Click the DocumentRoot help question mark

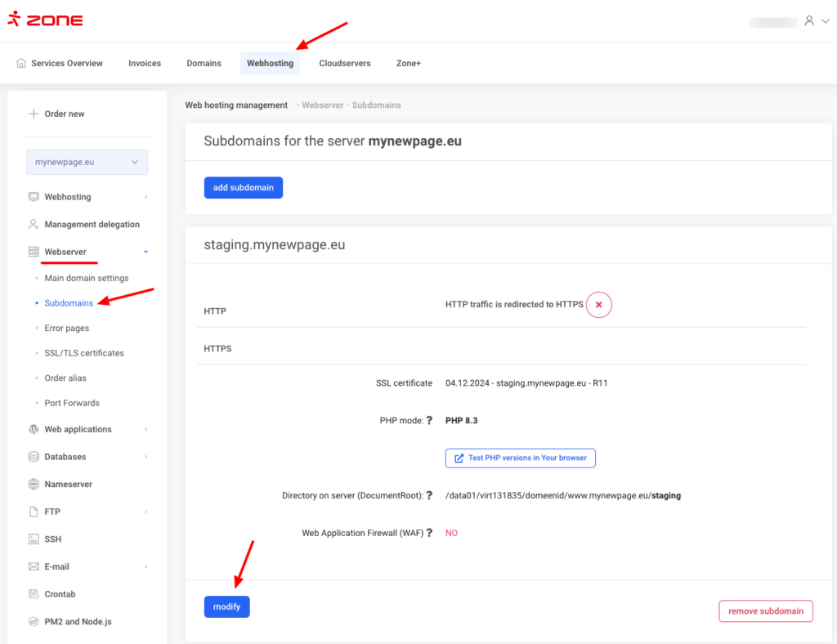point(429,495)
